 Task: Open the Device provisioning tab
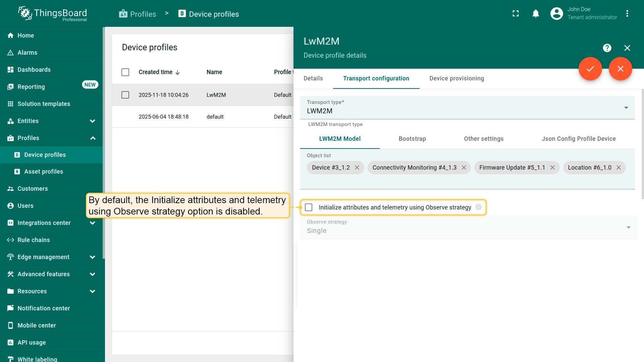tap(457, 78)
